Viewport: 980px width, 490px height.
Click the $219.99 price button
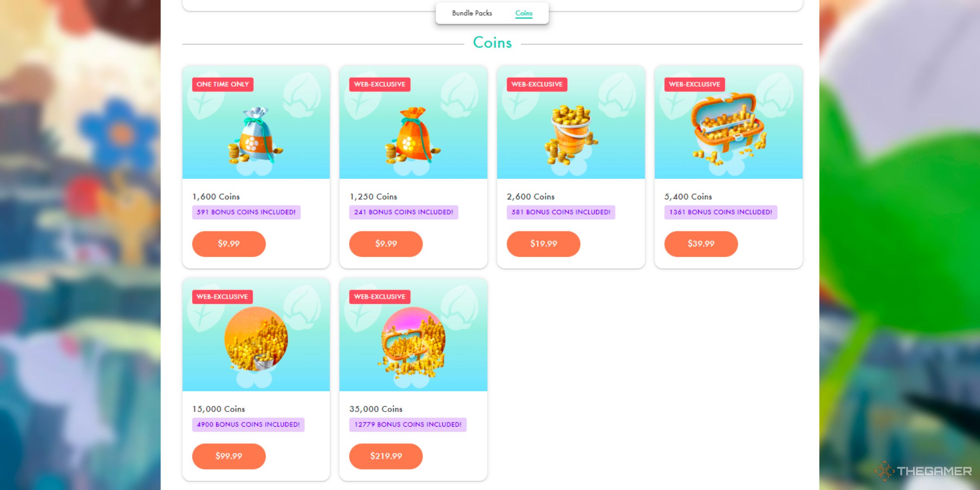tap(386, 456)
